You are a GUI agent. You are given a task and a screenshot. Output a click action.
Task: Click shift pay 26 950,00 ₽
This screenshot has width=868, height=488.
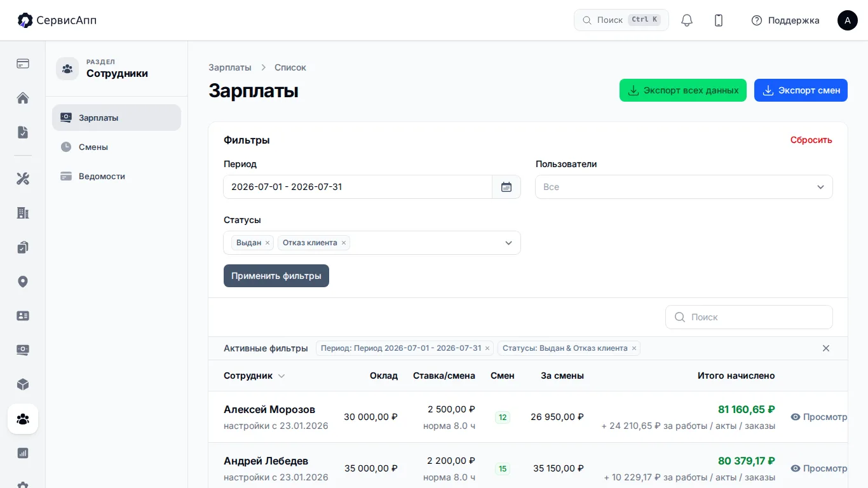coord(557,417)
